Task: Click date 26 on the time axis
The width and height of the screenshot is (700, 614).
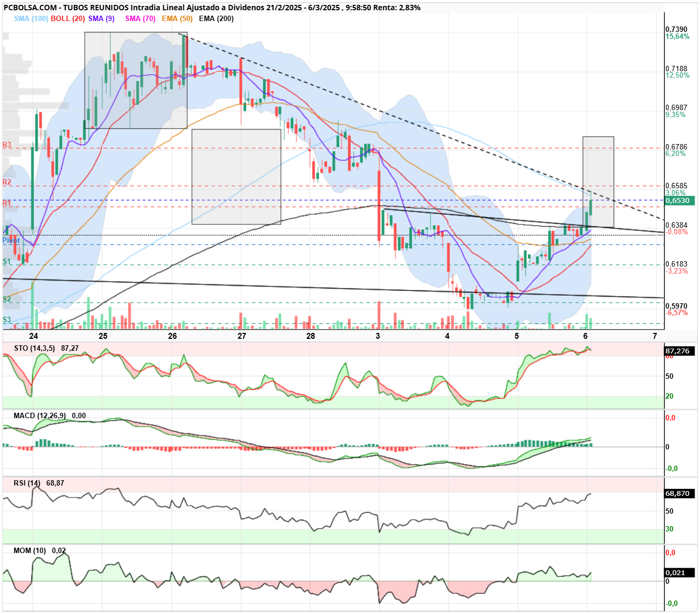Action: point(173,336)
